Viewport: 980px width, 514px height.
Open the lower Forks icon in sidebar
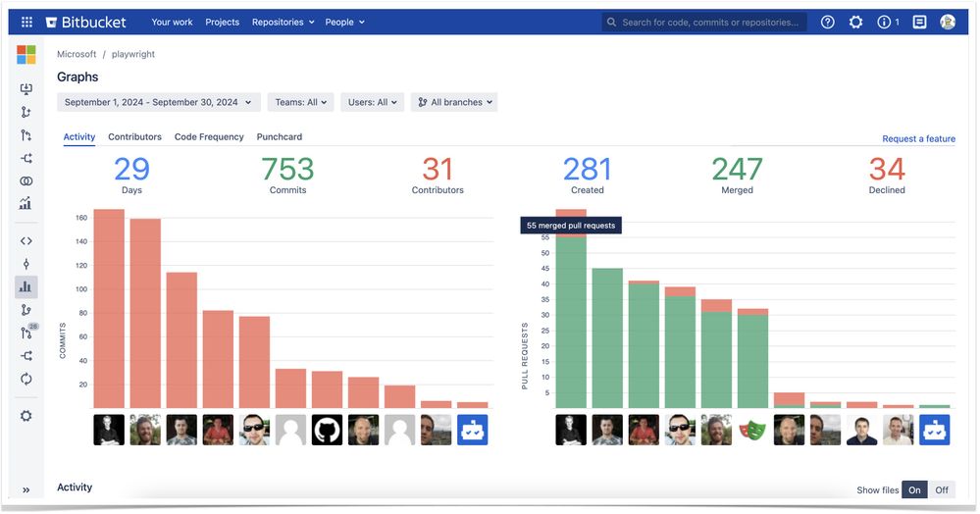pyautogui.click(x=26, y=356)
